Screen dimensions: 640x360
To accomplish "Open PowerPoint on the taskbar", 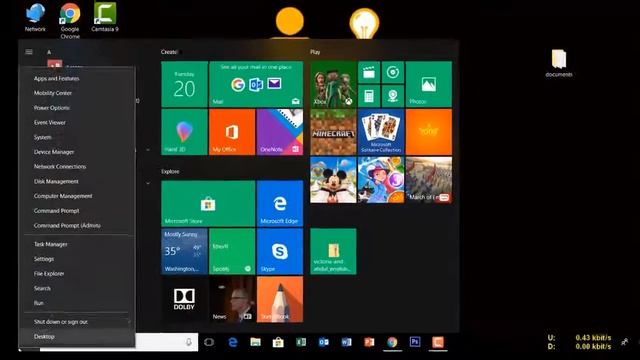I will (x=369, y=342).
